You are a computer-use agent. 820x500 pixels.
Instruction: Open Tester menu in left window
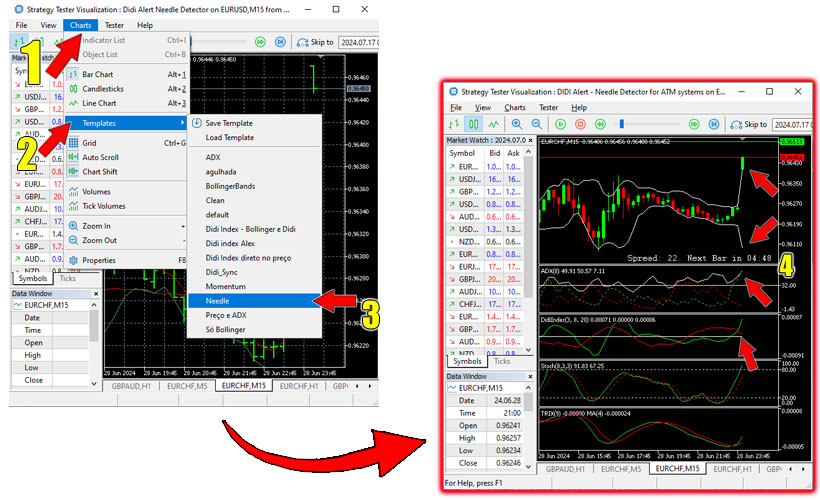point(114,25)
